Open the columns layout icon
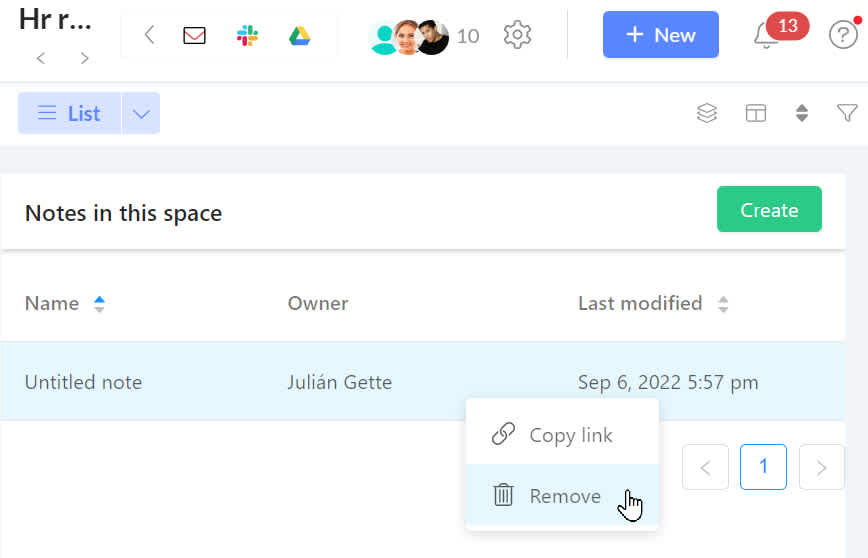This screenshot has height=558, width=868. (756, 113)
